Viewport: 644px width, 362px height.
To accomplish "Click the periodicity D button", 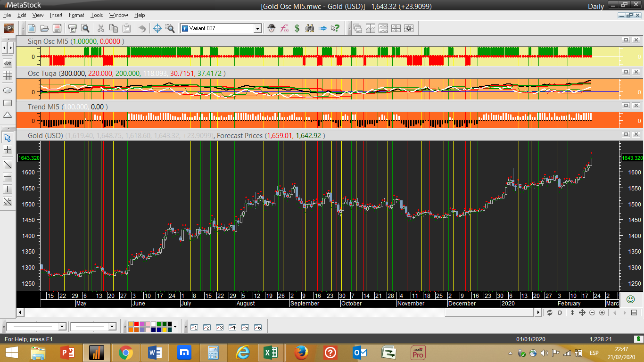I will point(560,313).
